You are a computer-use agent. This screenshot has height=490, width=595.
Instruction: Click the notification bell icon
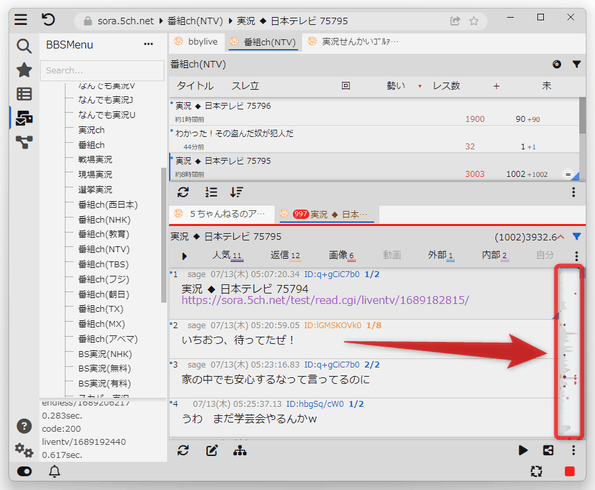(x=54, y=471)
